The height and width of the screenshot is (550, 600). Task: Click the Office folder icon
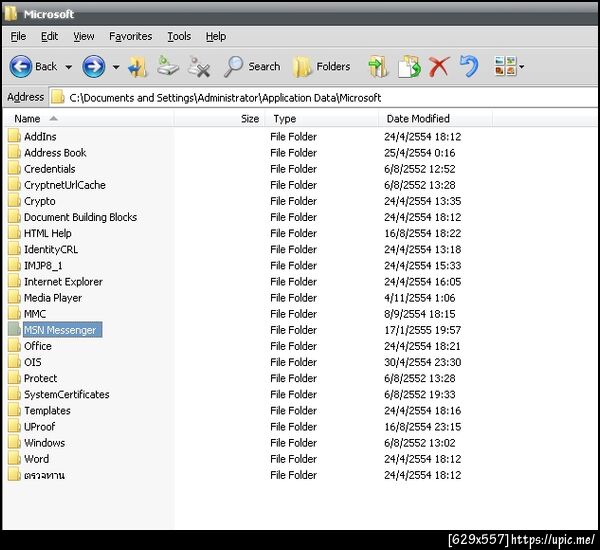[15, 346]
